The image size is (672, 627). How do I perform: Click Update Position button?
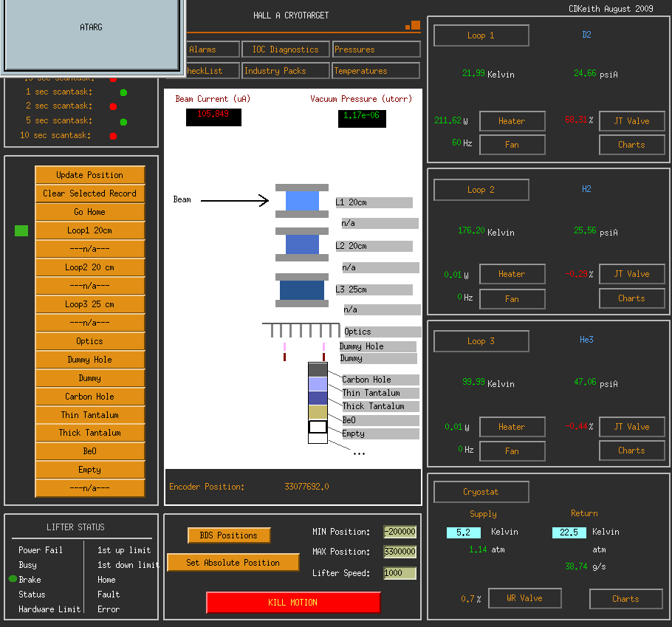(x=90, y=175)
